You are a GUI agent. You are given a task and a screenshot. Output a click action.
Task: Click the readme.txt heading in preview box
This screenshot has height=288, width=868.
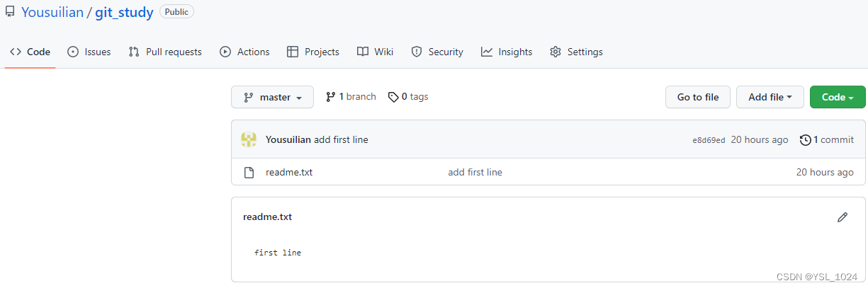267,217
